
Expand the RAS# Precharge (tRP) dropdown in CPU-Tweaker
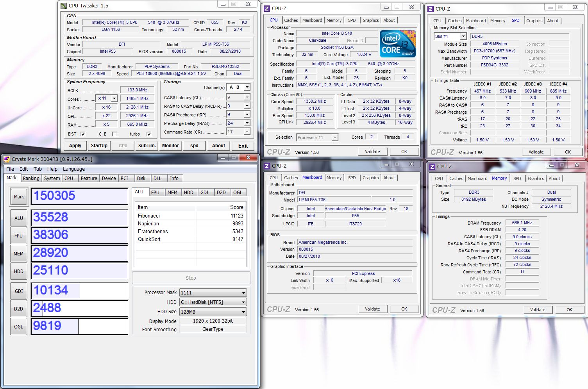247,114
